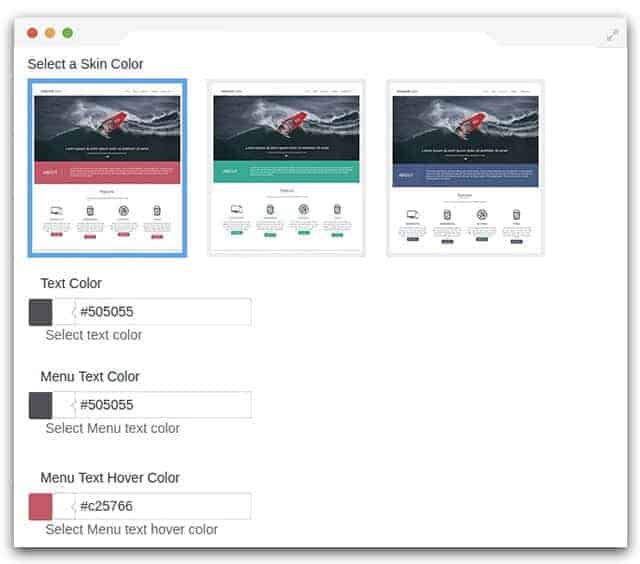Click the yellow minimize window button
The height and width of the screenshot is (564, 640).
pyautogui.click(x=50, y=33)
